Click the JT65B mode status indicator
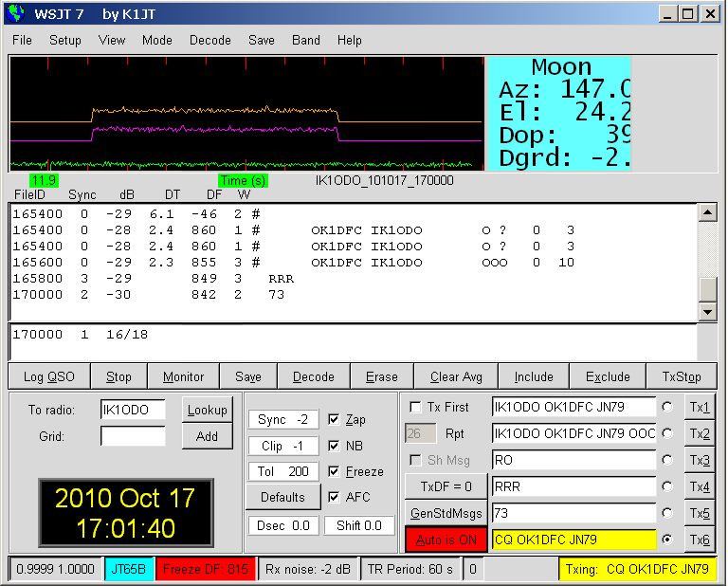Viewport: 728px width, 586px height. [129, 569]
